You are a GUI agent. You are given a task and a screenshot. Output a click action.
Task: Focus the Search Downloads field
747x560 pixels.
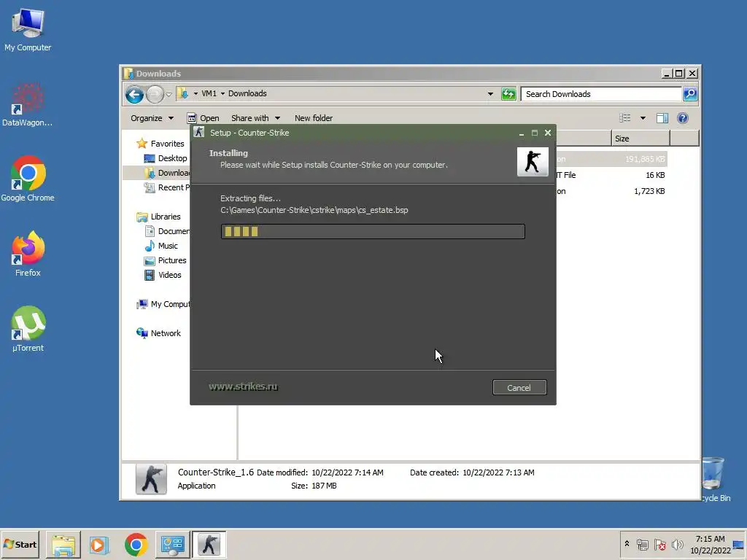pos(601,94)
